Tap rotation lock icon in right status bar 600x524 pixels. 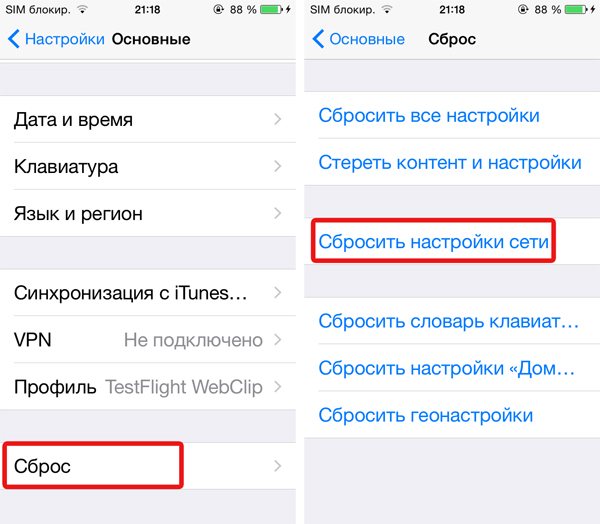pos(523,10)
